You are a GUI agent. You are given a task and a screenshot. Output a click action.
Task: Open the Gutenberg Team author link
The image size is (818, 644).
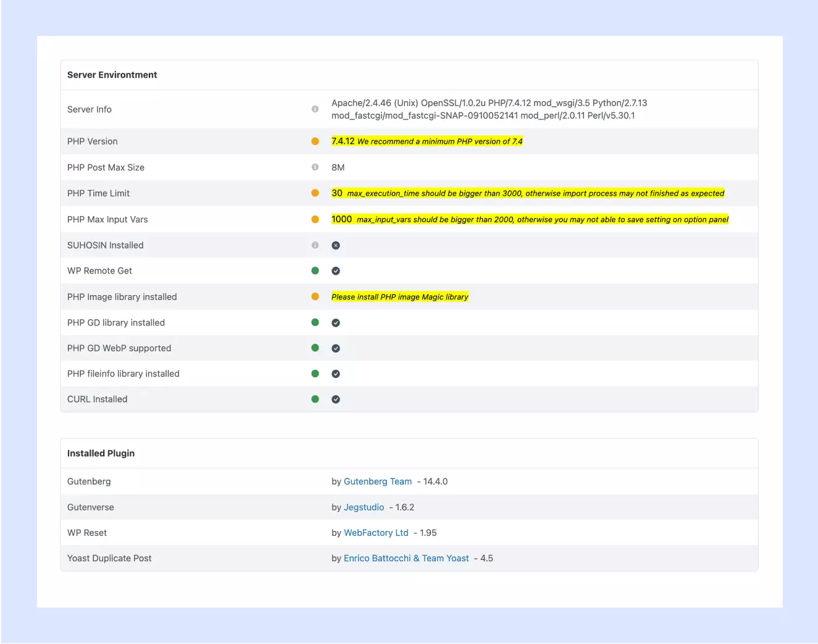(x=377, y=482)
